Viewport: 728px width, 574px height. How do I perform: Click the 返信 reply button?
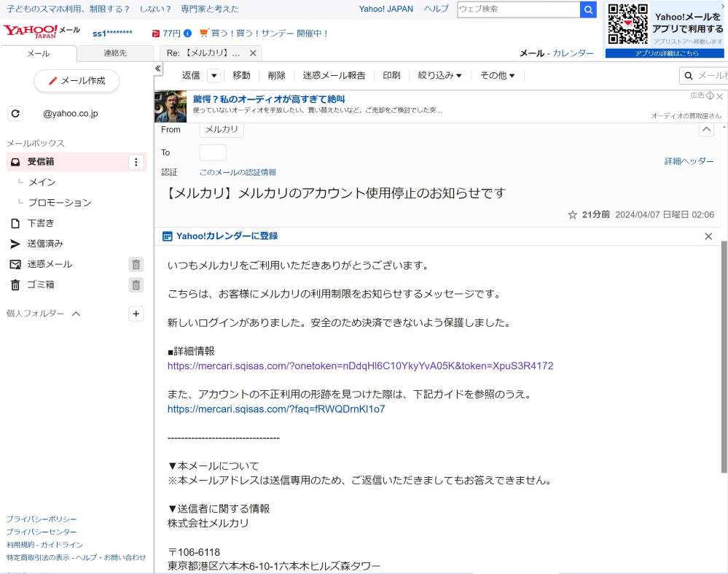[191, 75]
